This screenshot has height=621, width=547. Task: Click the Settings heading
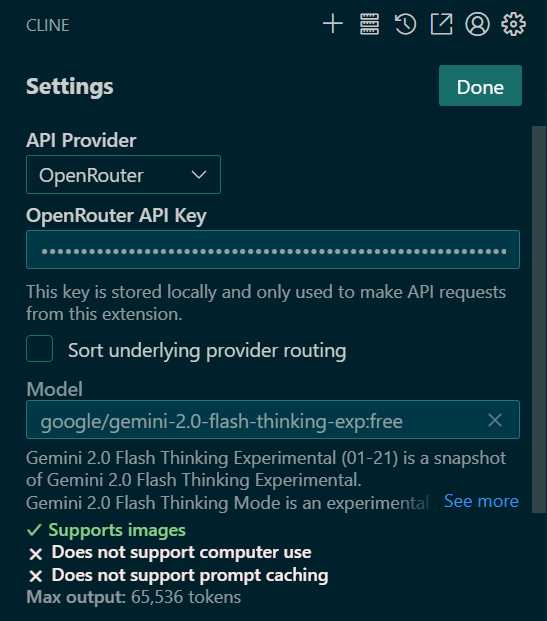(x=70, y=86)
